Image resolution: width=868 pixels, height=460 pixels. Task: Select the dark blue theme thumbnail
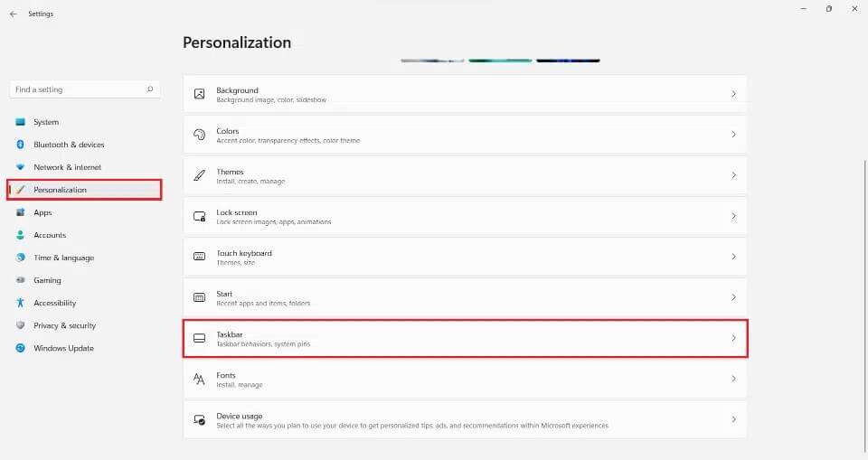(568, 61)
